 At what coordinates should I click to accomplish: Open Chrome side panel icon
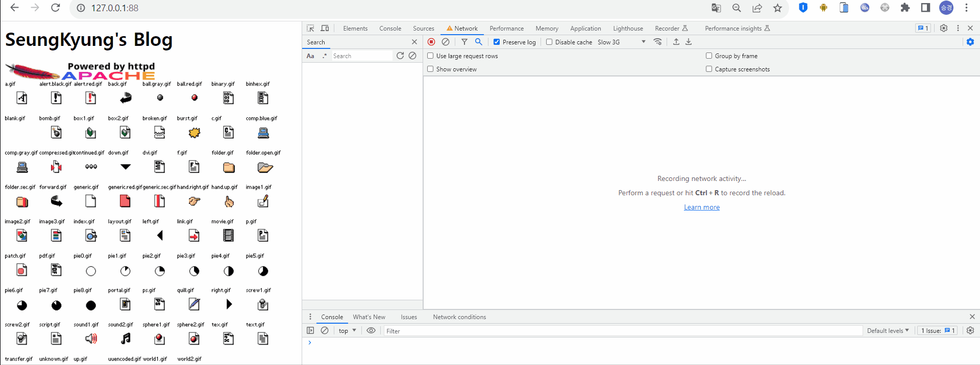point(925,8)
